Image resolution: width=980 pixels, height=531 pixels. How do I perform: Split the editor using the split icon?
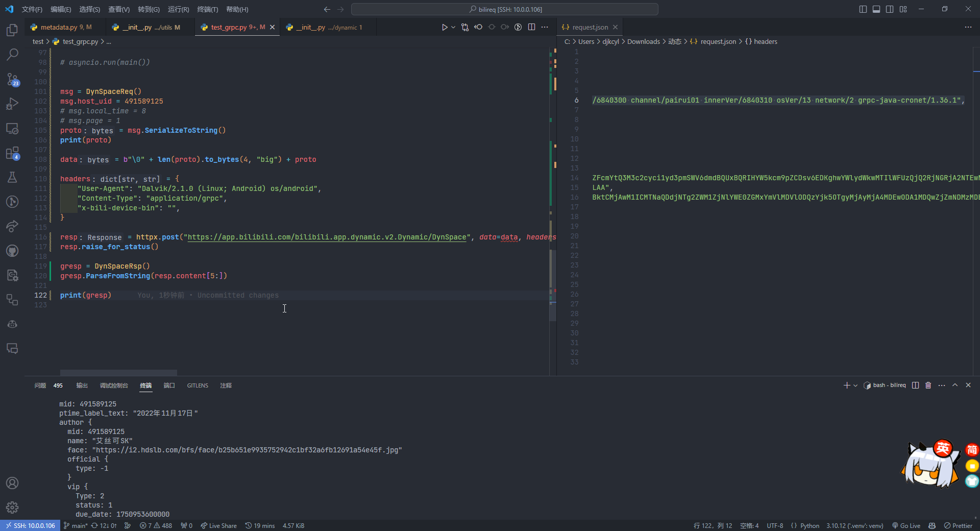tap(532, 27)
